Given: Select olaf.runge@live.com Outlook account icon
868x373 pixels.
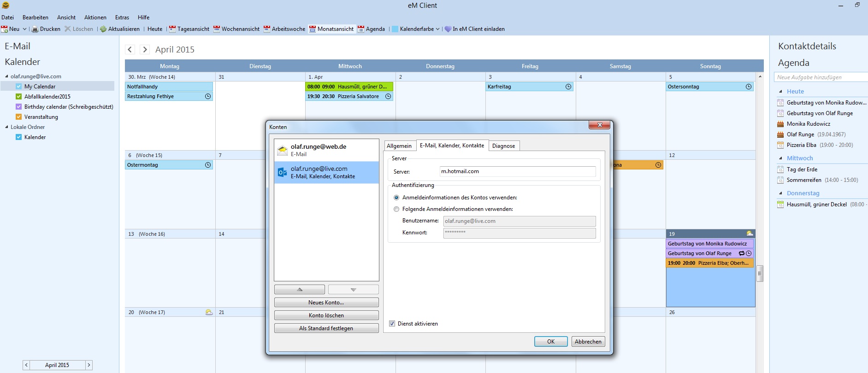Looking at the screenshot, I should pos(282,173).
